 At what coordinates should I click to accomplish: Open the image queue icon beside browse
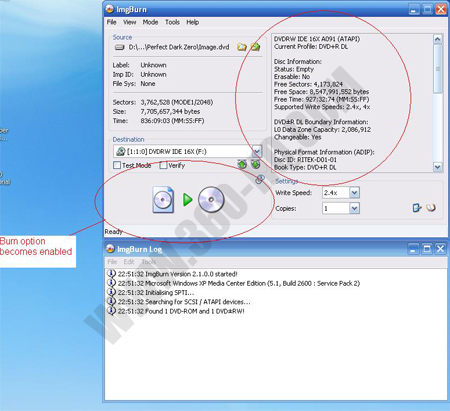(255, 47)
